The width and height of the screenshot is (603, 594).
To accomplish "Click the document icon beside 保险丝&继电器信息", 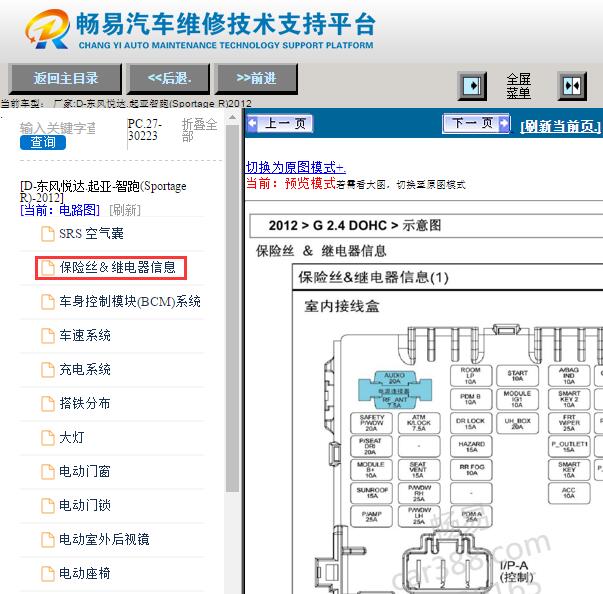I will tap(48, 268).
